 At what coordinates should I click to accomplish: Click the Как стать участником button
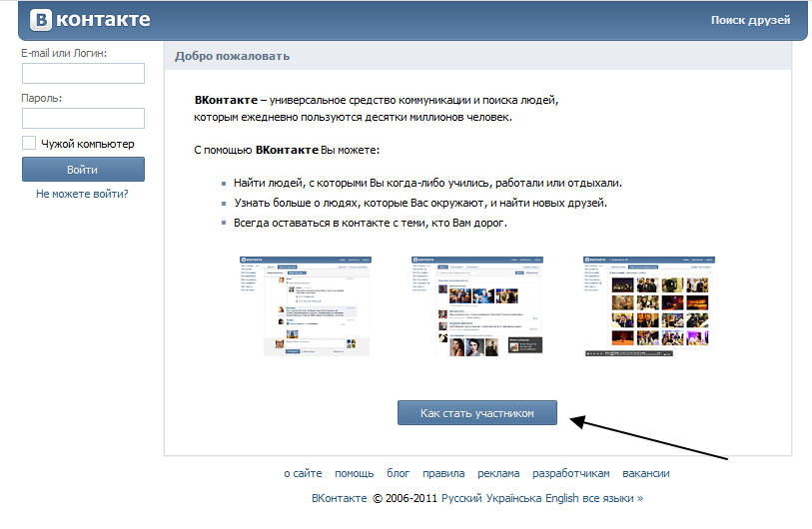tap(477, 413)
